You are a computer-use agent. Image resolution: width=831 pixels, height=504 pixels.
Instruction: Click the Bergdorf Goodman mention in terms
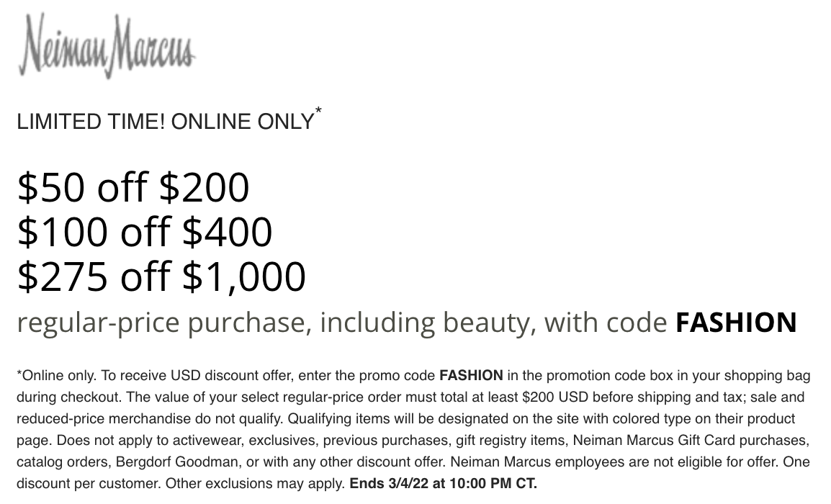point(176,462)
